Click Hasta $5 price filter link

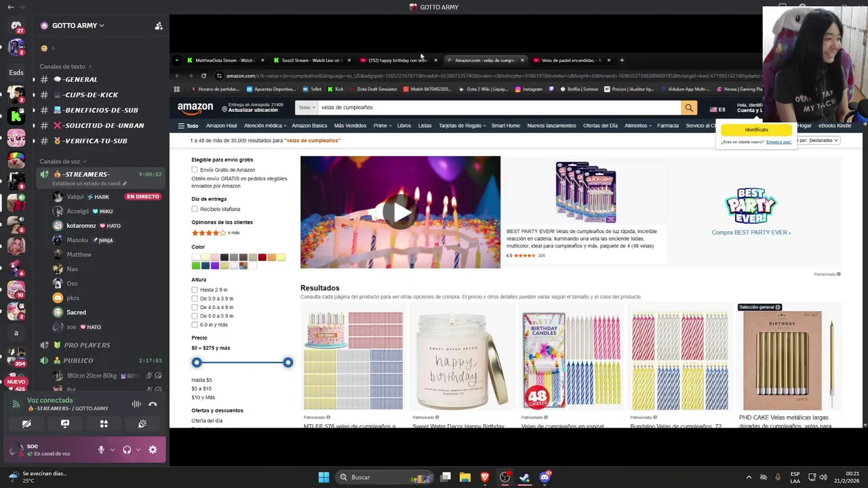tap(201, 380)
